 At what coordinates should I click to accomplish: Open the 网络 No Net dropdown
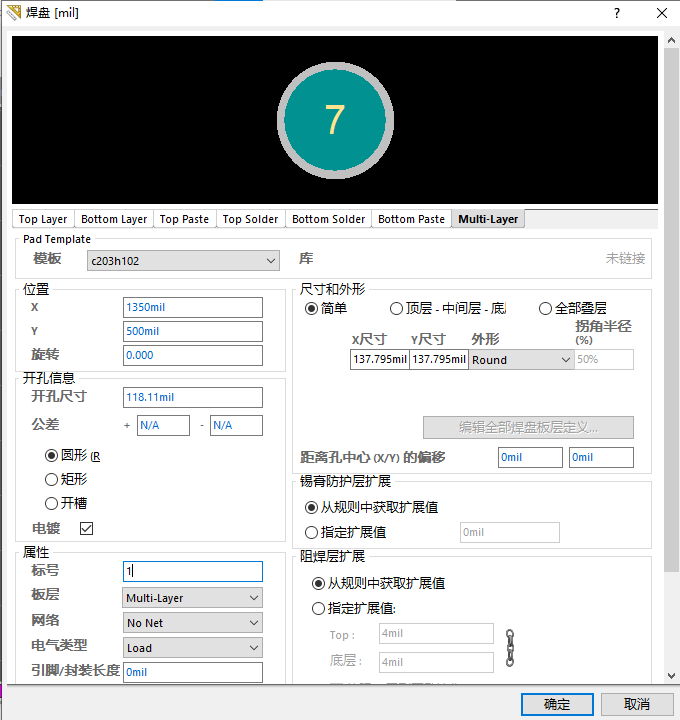point(192,623)
